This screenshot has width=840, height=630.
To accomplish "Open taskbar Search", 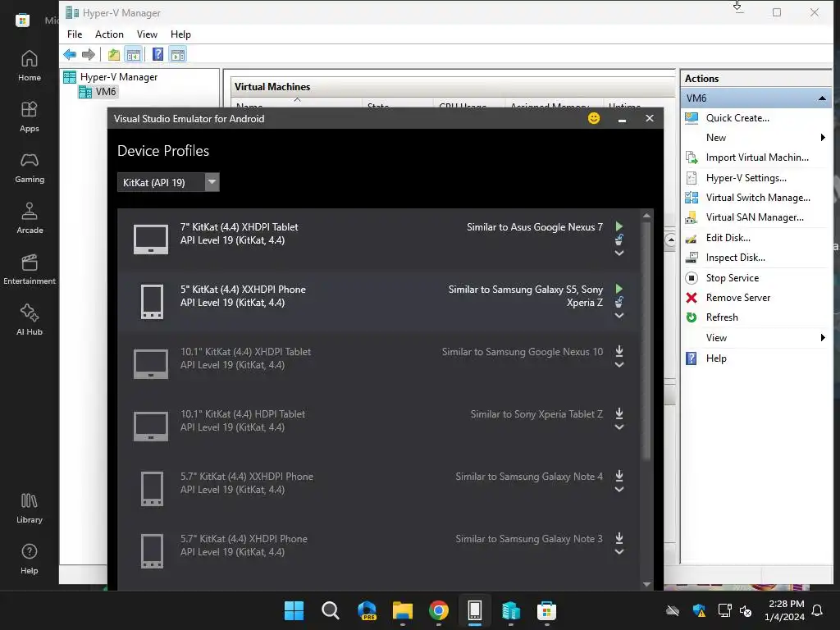I will point(330,610).
